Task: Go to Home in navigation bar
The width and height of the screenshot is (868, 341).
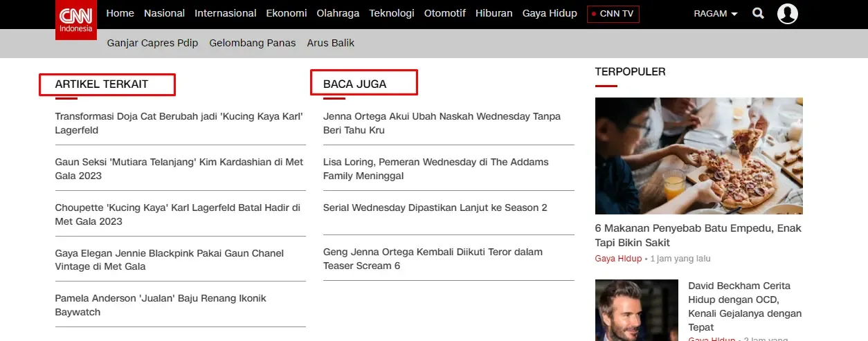Action: coord(120,13)
